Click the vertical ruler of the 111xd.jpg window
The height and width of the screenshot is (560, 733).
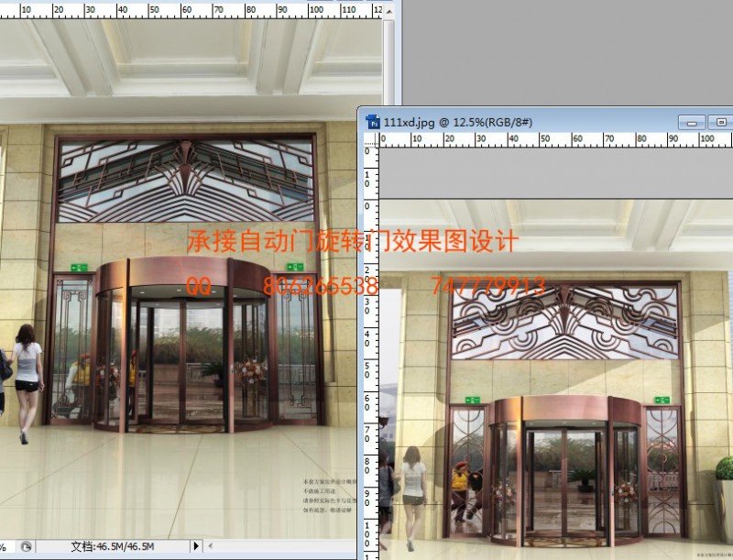(371, 354)
